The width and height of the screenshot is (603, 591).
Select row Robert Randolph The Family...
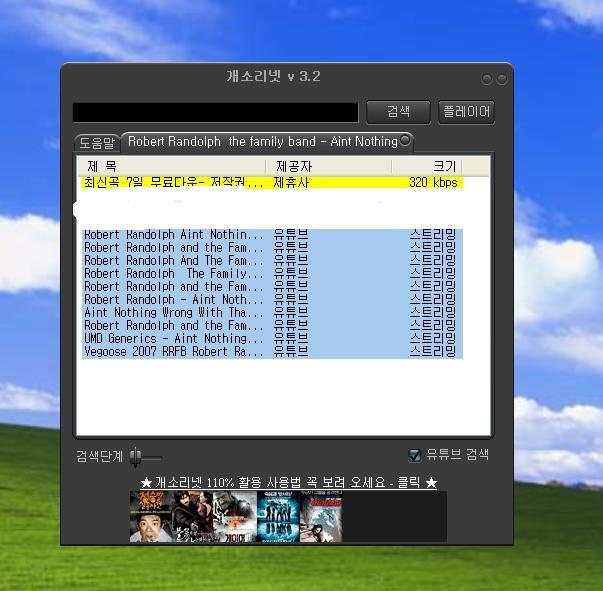(x=272, y=273)
